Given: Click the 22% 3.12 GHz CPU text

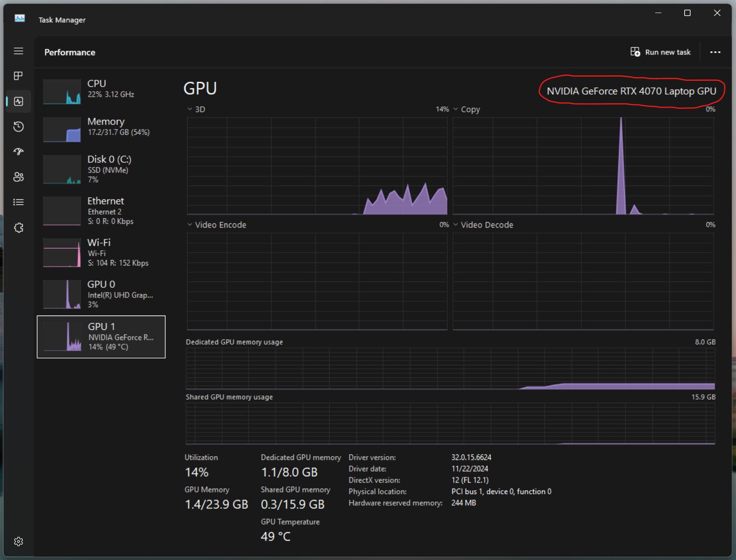Looking at the screenshot, I should (110, 94).
